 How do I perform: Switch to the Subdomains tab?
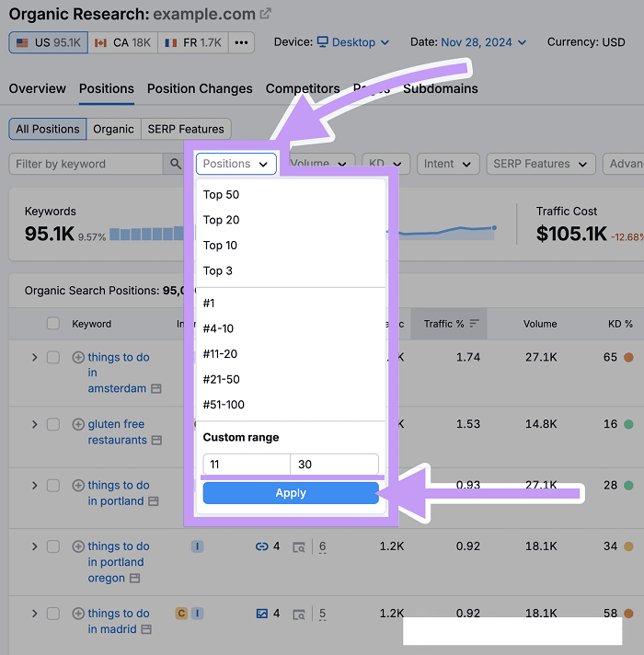[440, 88]
